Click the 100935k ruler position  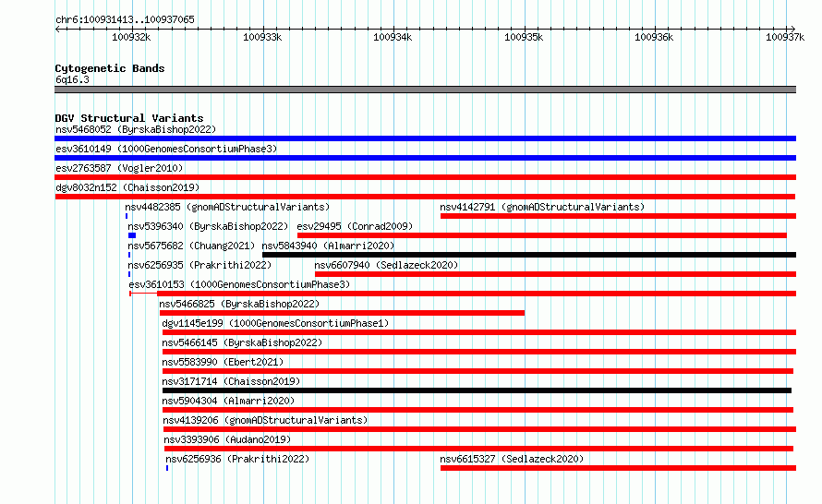(x=524, y=37)
